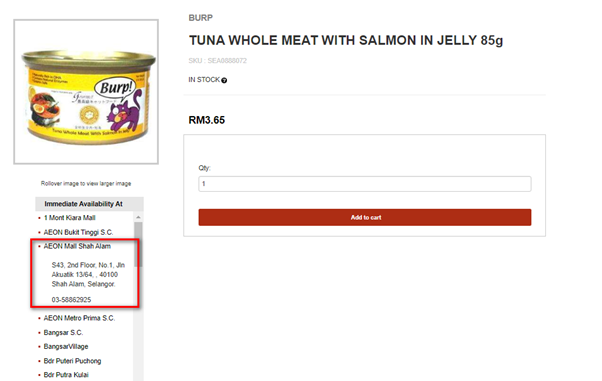Click the availability list scrollbar thumb
Viewport: 602px width, 381px height.
click(x=138, y=245)
